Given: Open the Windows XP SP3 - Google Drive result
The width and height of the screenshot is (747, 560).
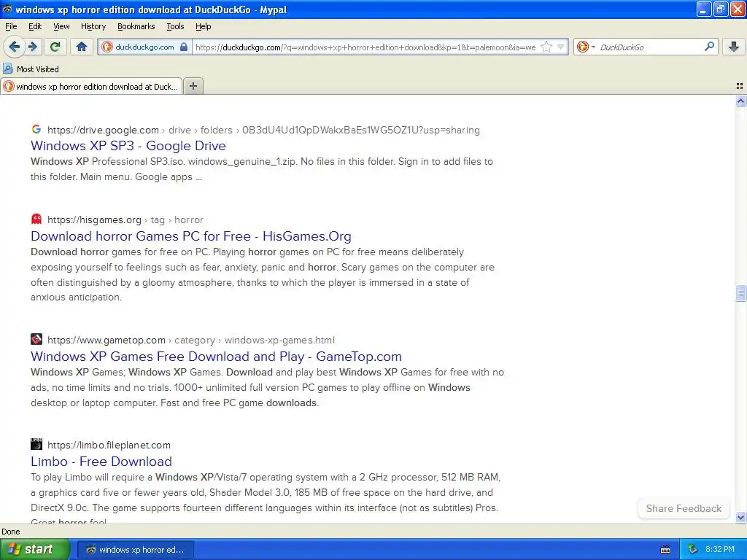Looking at the screenshot, I should [128, 146].
